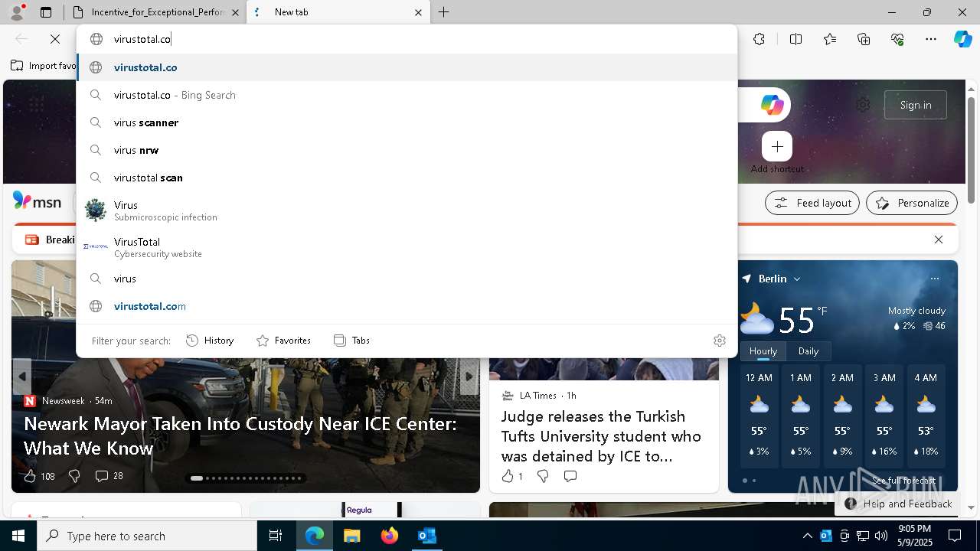
Task: Open weather card more options ellipsis
Action: [935, 279]
